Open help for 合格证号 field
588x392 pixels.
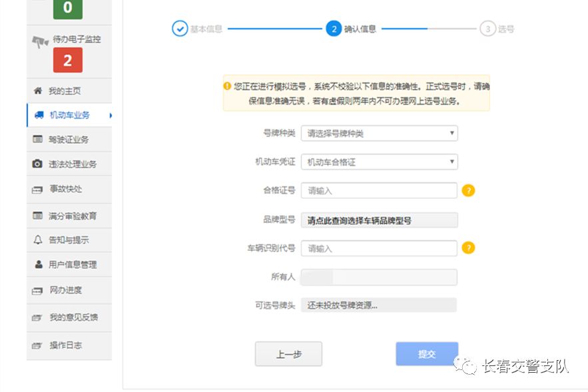pos(468,190)
